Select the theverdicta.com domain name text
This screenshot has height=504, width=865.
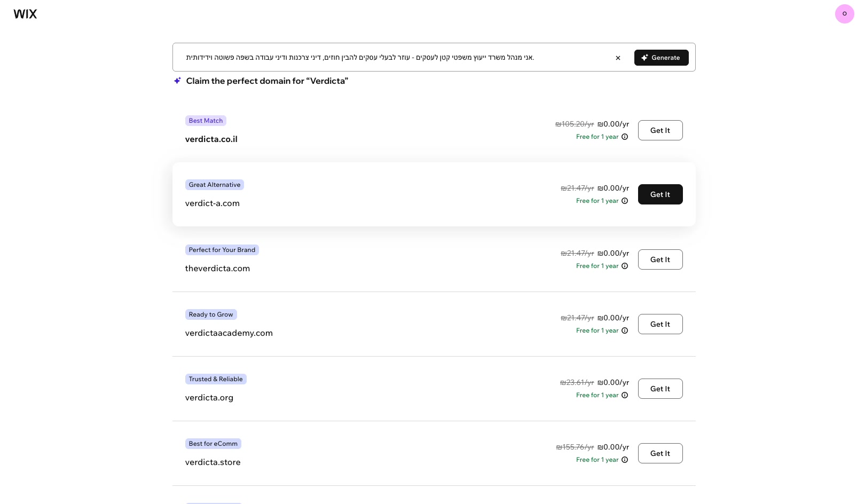(x=217, y=269)
